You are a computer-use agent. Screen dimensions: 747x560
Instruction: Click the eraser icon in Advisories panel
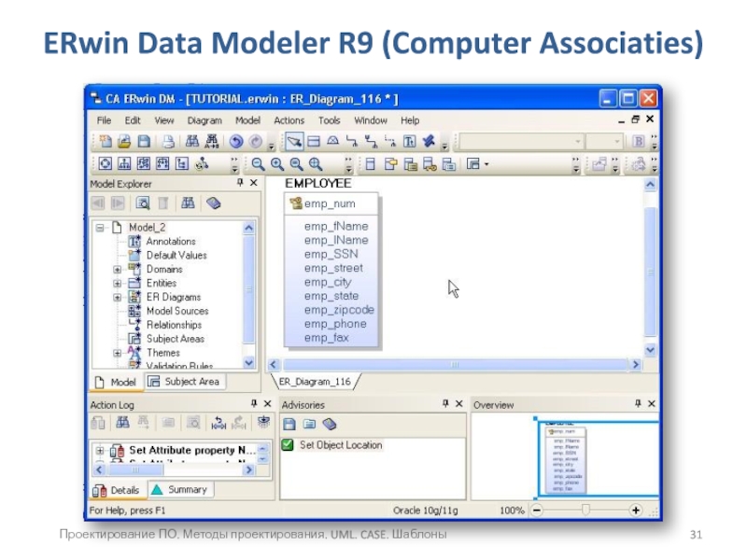pyautogui.click(x=330, y=424)
